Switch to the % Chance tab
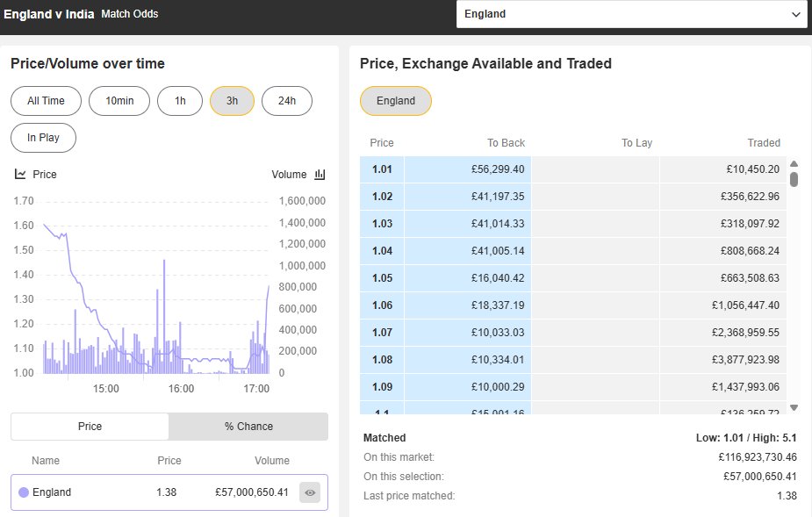 (x=248, y=427)
